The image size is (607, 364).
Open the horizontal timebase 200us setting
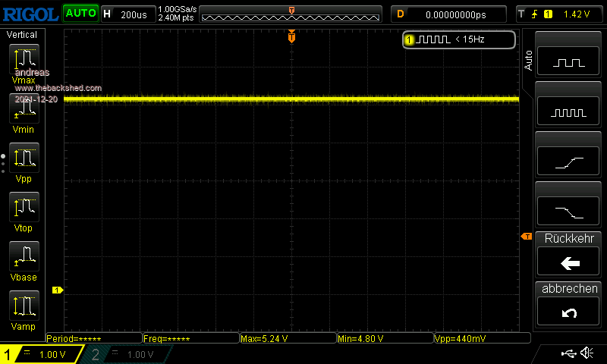pyautogui.click(x=127, y=14)
